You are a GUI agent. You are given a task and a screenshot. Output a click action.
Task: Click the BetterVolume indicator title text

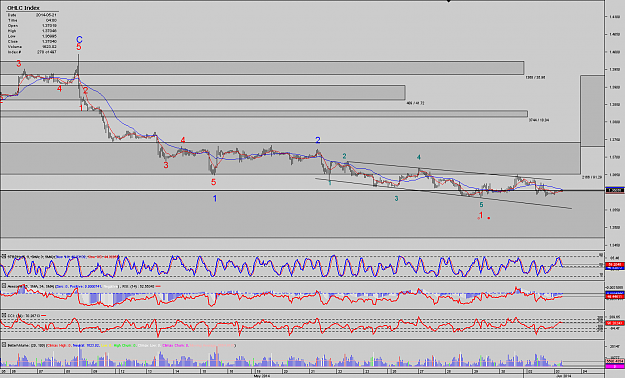tap(121, 345)
